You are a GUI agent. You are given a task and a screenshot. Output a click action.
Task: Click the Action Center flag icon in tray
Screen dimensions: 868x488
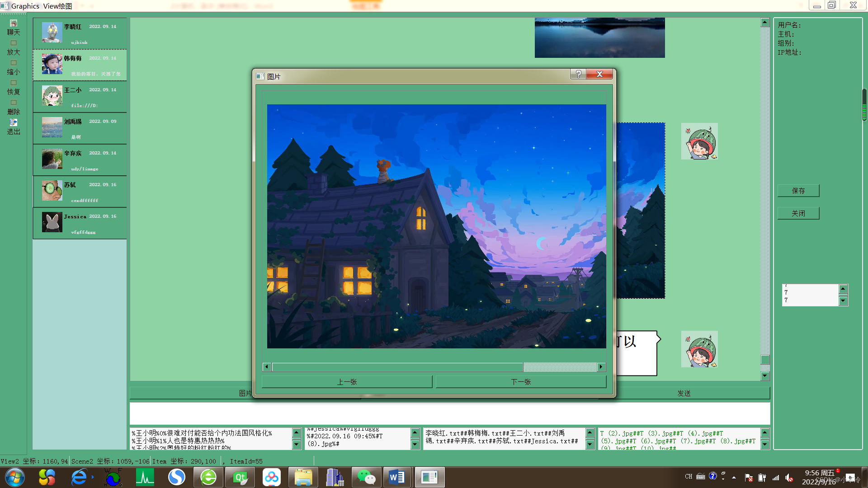[749, 478]
